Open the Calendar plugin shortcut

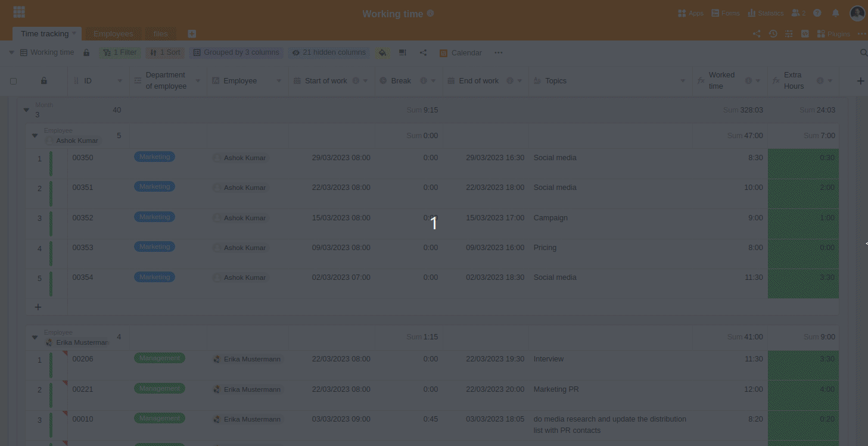[461, 52]
